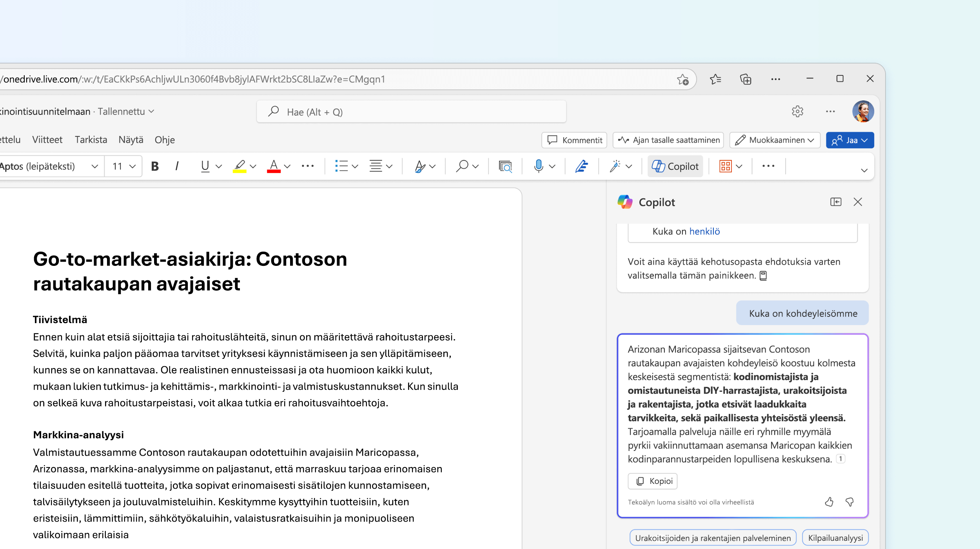Apply red font color
980x549 pixels.
coord(274,166)
